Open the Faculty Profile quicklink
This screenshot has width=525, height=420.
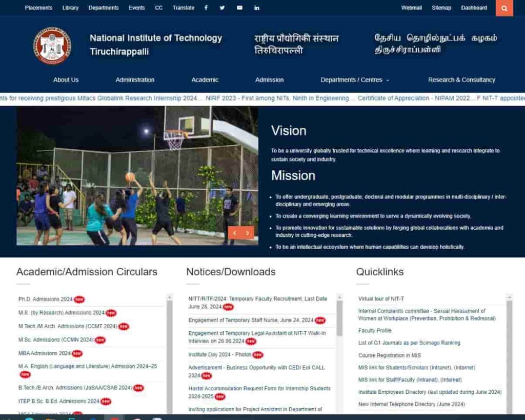pos(374,330)
